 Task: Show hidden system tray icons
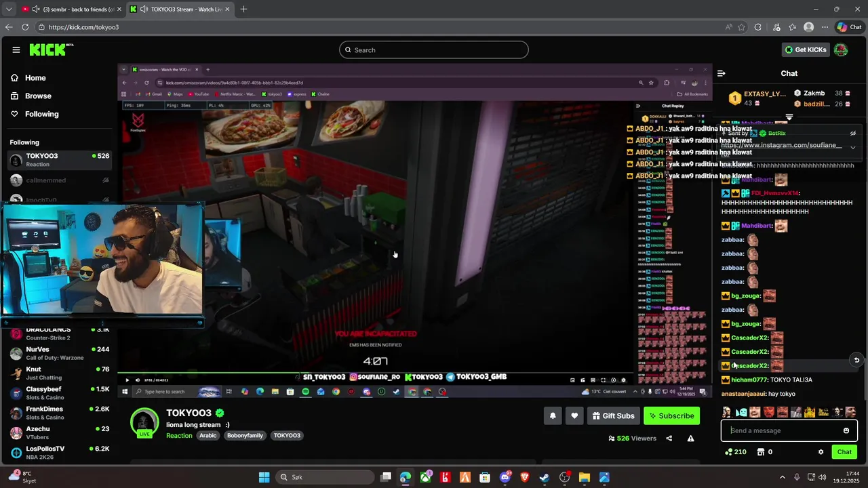pos(782,477)
